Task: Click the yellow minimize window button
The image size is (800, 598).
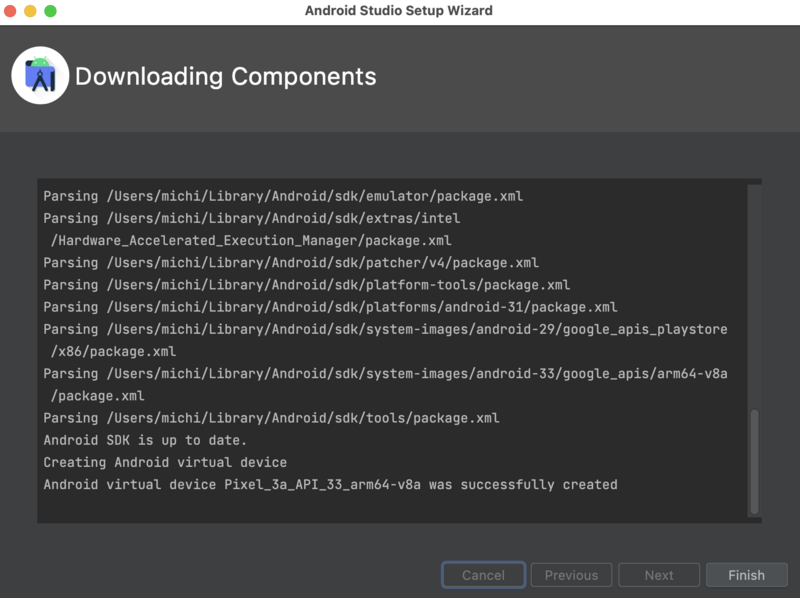Action: pos(30,11)
